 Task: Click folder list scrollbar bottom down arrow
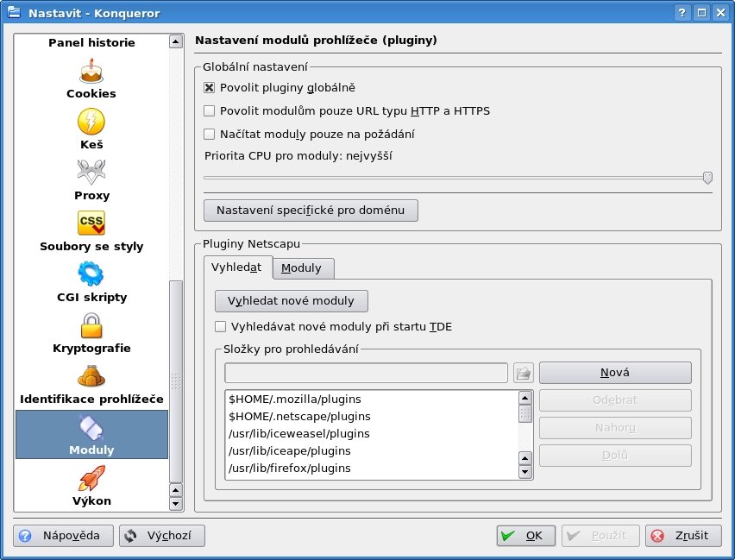[x=525, y=472]
